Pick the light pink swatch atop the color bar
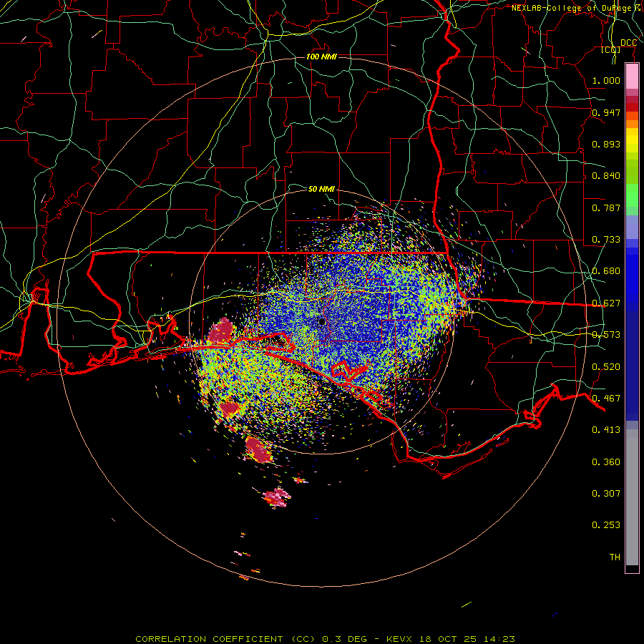The height and width of the screenshot is (644, 644). click(x=632, y=77)
